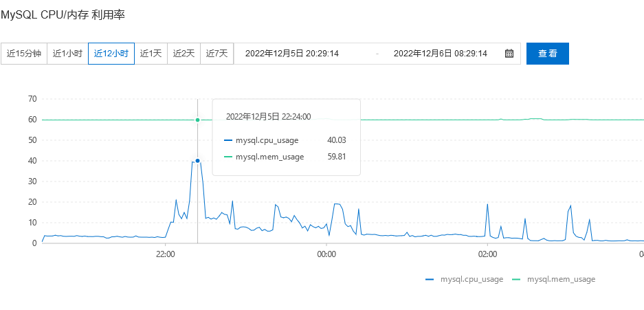Click the green line swatch in legend
644x310 pixels.
pos(517,279)
